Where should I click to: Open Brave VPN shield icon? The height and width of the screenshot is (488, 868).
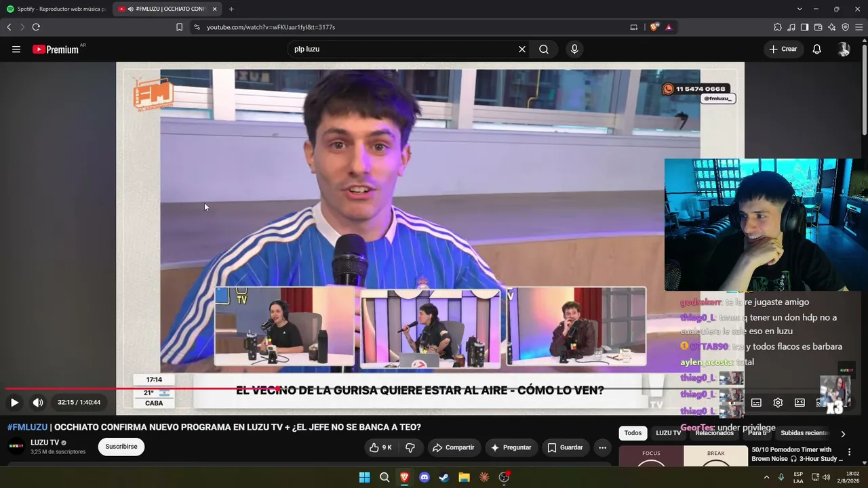pyautogui.click(x=845, y=27)
